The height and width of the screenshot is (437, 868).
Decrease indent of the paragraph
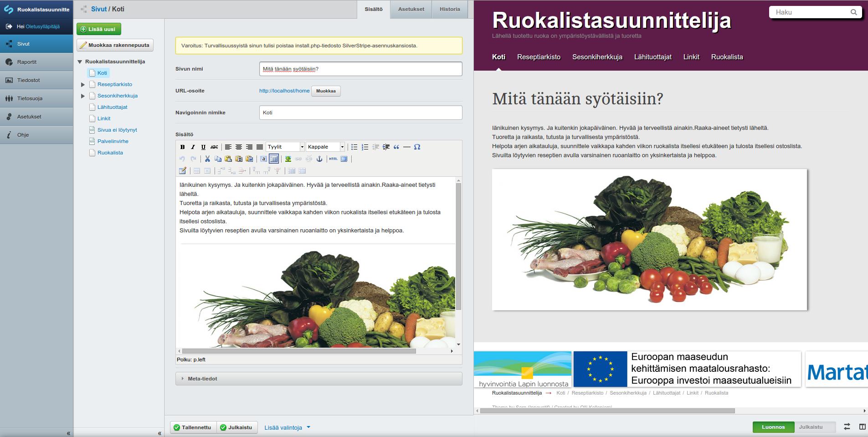[x=375, y=147]
